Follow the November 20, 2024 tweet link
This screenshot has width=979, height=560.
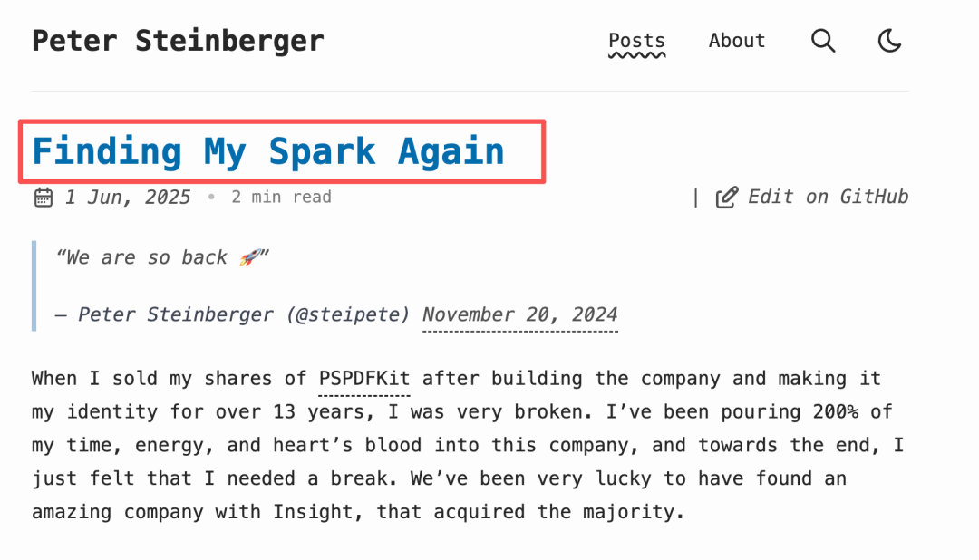[x=519, y=314]
